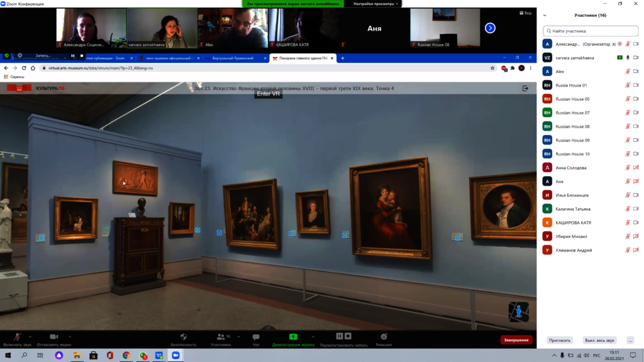Screen dimensions: 644x362
Task: Click the green Демонстрация экрана share icon
Action: tap(293, 337)
